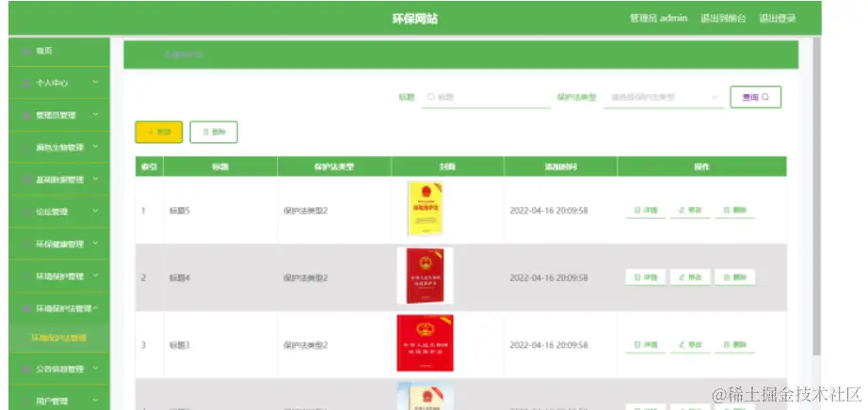Viewport: 868px width, 410px height.
Task: Click the 删除 batch delete button above table
Action: click(x=214, y=133)
